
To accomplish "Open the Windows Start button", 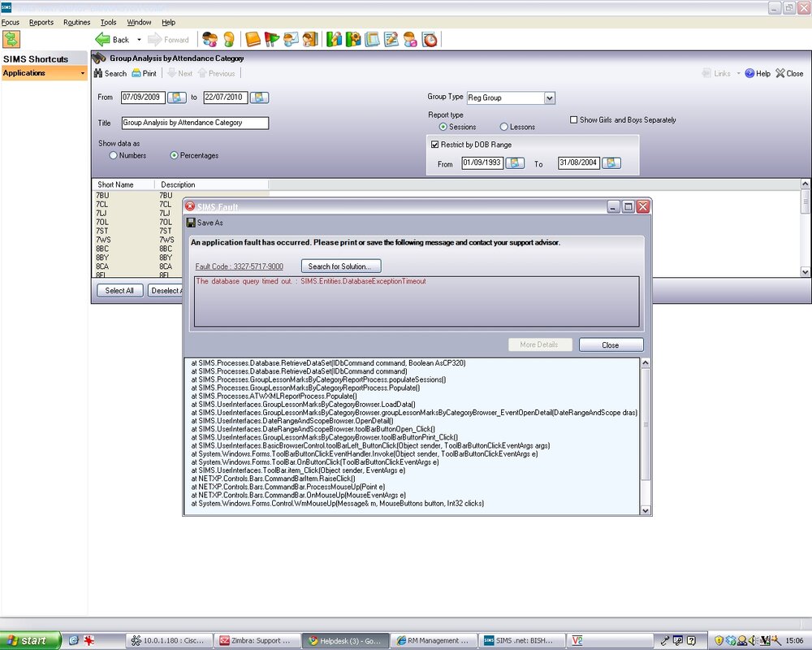I will point(30,641).
